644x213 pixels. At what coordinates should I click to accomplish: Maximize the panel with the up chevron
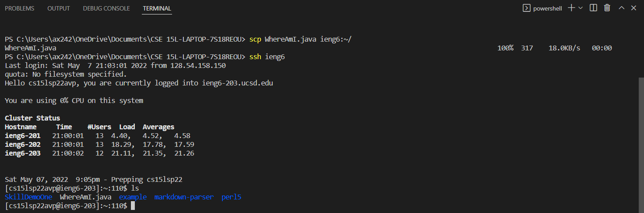(621, 8)
